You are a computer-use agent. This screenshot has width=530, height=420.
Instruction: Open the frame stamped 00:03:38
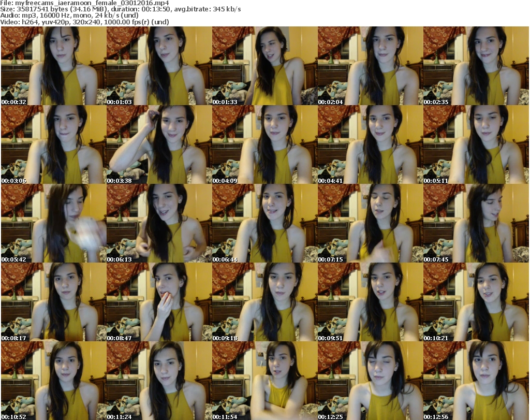(159, 144)
